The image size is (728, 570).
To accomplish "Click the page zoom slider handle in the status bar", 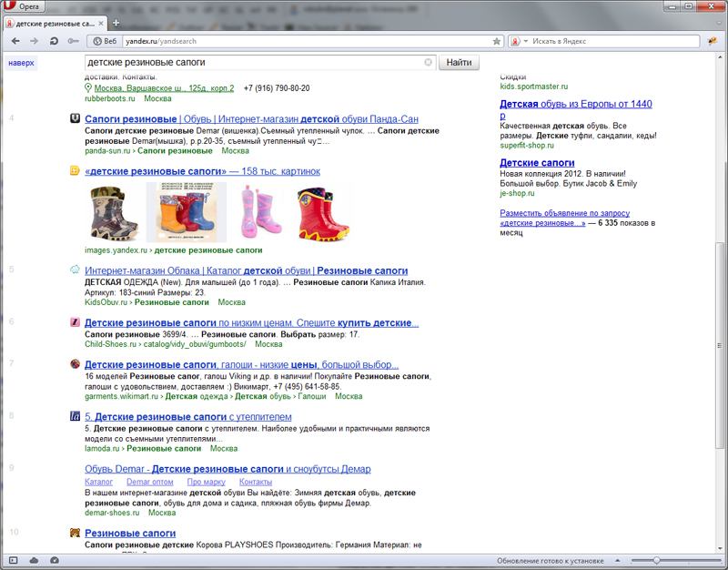I will pyautogui.click(x=656, y=561).
